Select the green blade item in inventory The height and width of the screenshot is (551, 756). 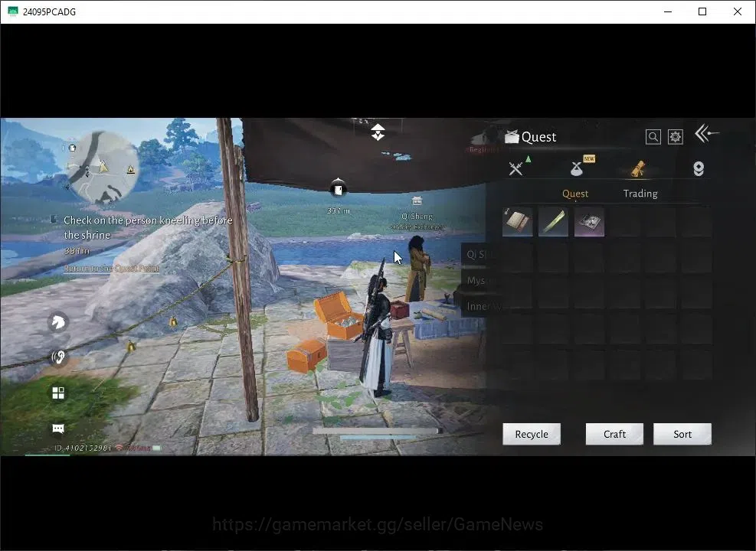coord(553,222)
